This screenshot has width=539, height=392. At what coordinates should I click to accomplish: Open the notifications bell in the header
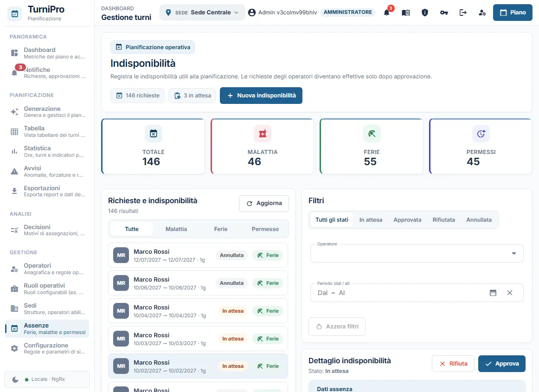click(x=387, y=13)
